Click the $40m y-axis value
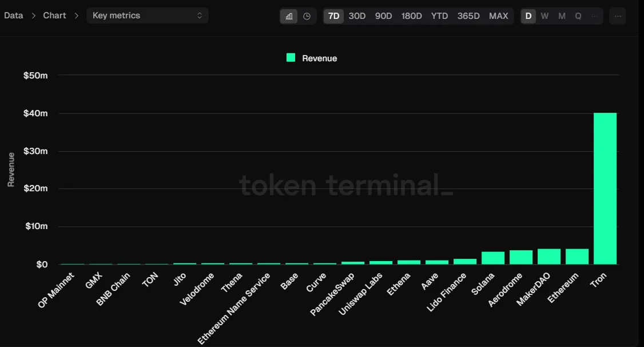 click(35, 113)
